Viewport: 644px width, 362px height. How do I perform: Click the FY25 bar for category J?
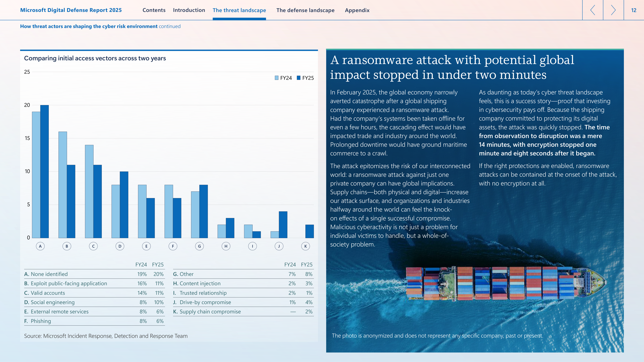click(283, 225)
